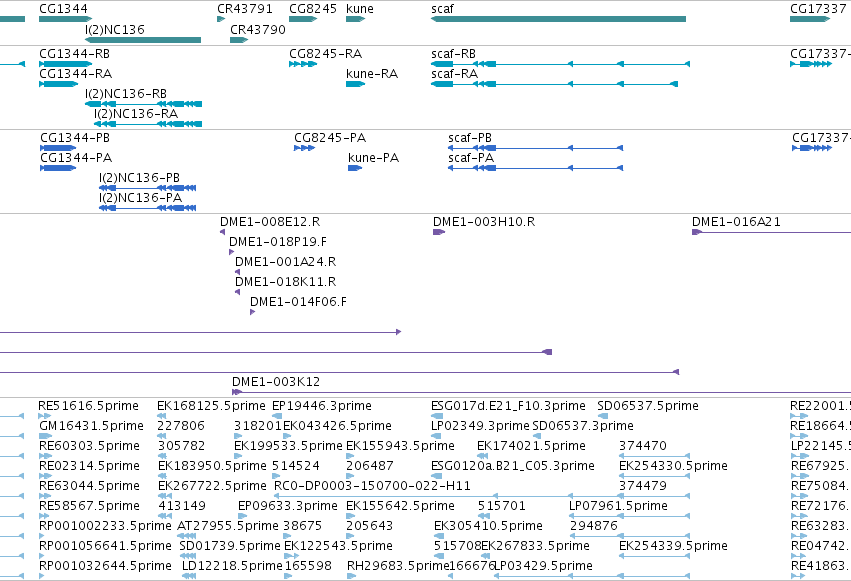The height and width of the screenshot is (581, 851).
Task: Click the CR43791 gene label
Action: (x=245, y=9)
